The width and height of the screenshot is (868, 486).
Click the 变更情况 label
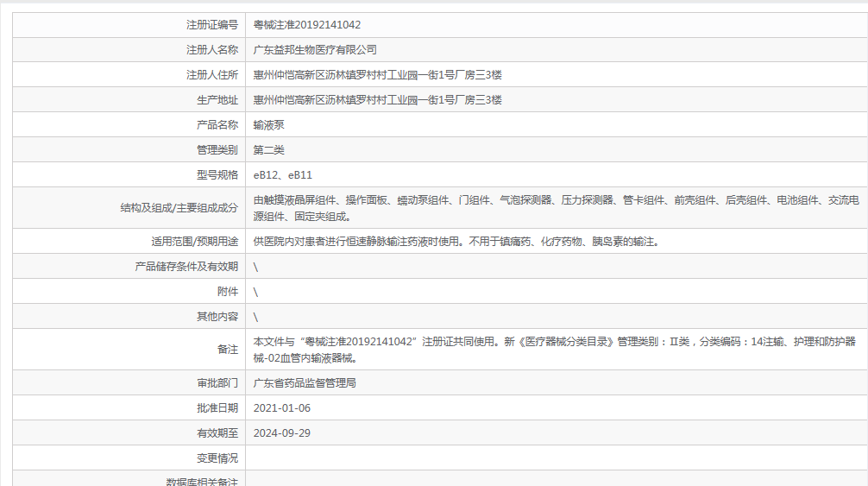coord(217,458)
